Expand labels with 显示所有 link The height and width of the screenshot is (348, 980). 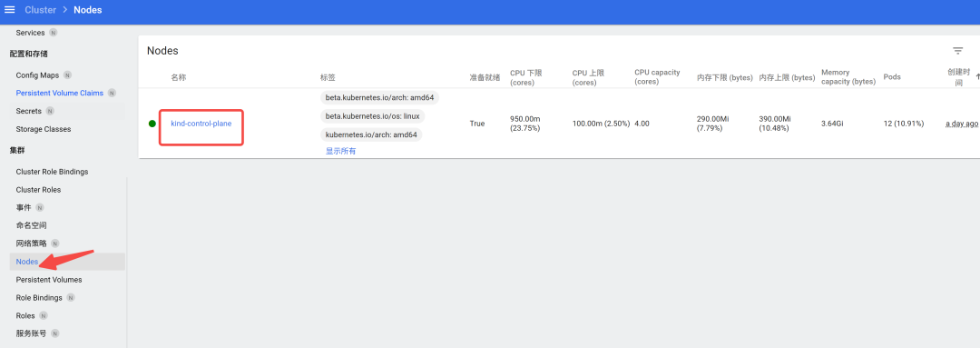pyautogui.click(x=340, y=152)
